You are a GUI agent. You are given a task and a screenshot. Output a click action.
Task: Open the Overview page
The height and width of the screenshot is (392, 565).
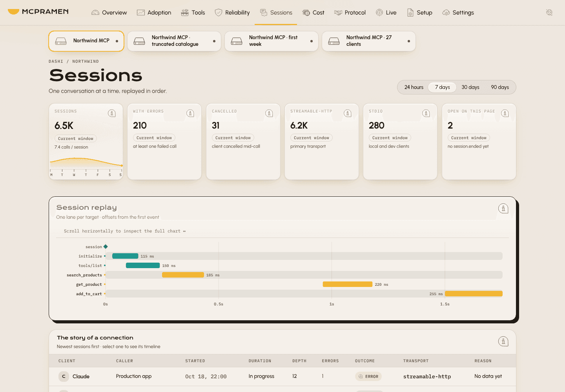pos(109,13)
